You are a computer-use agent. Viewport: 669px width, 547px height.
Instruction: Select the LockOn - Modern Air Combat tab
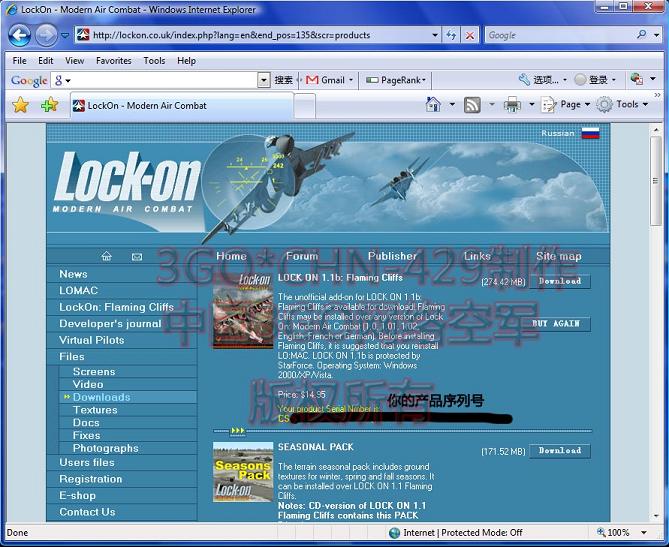pos(182,105)
